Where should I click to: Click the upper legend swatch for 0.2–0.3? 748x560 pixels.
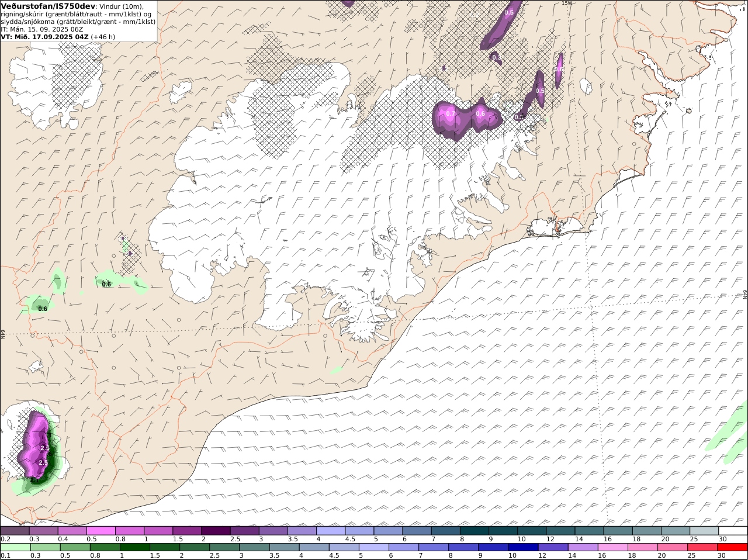(x=15, y=531)
